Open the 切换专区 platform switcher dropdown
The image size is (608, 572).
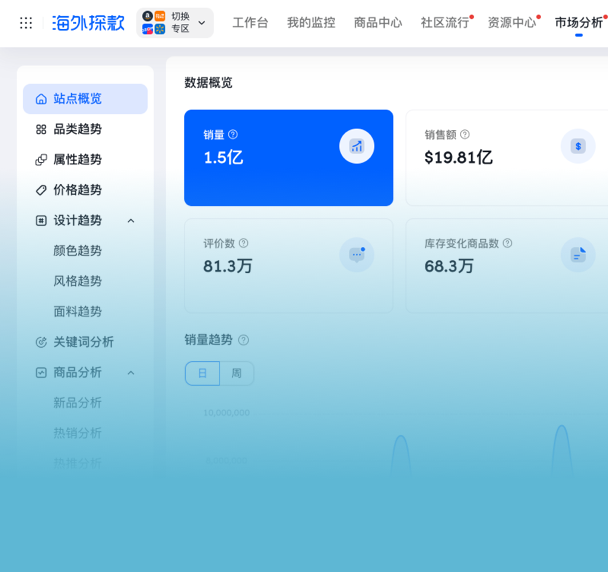[175, 22]
